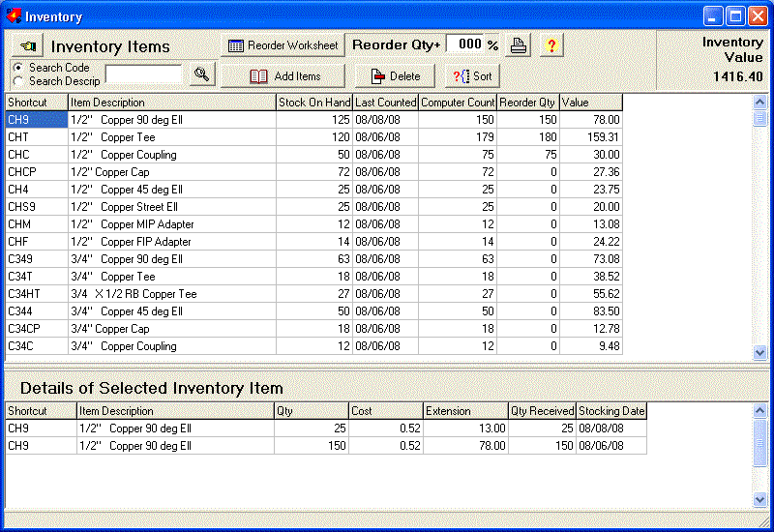This screenshot has width=774, height=532.
Task: Click the Item Description column header
Action: point(171,103)
